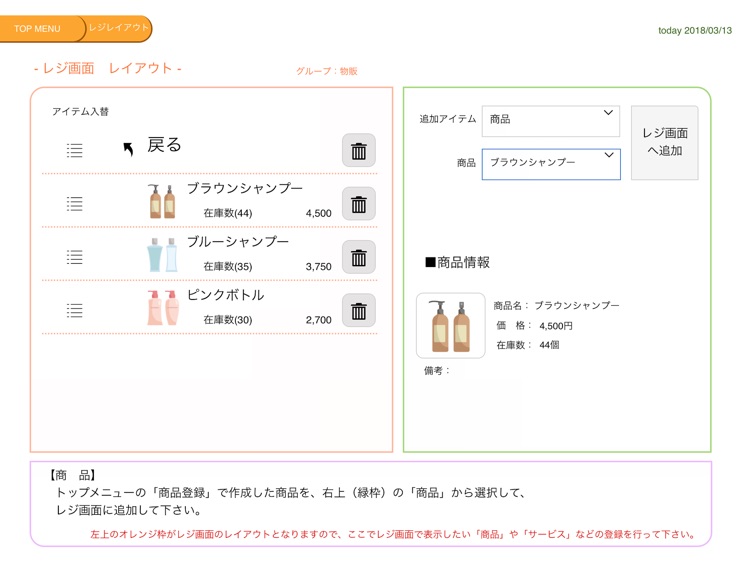Delete the ピンクボトル row with trash icon
Viewport: 750px width, 562px height.
[x=359, y=310]
